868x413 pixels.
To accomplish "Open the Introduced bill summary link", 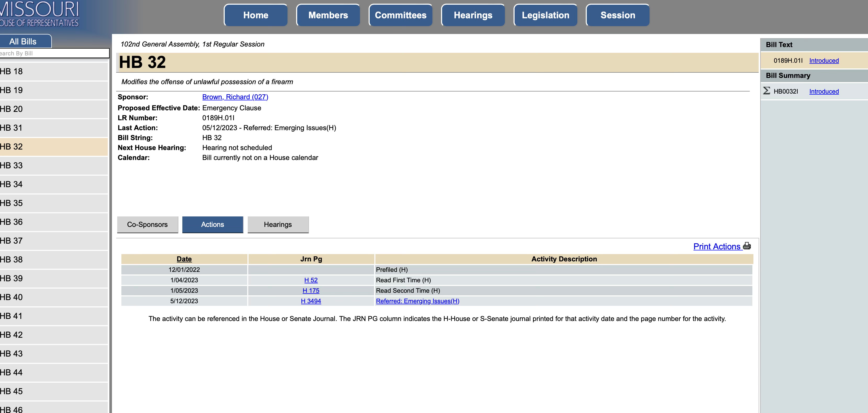I will (x=824, y=91).
